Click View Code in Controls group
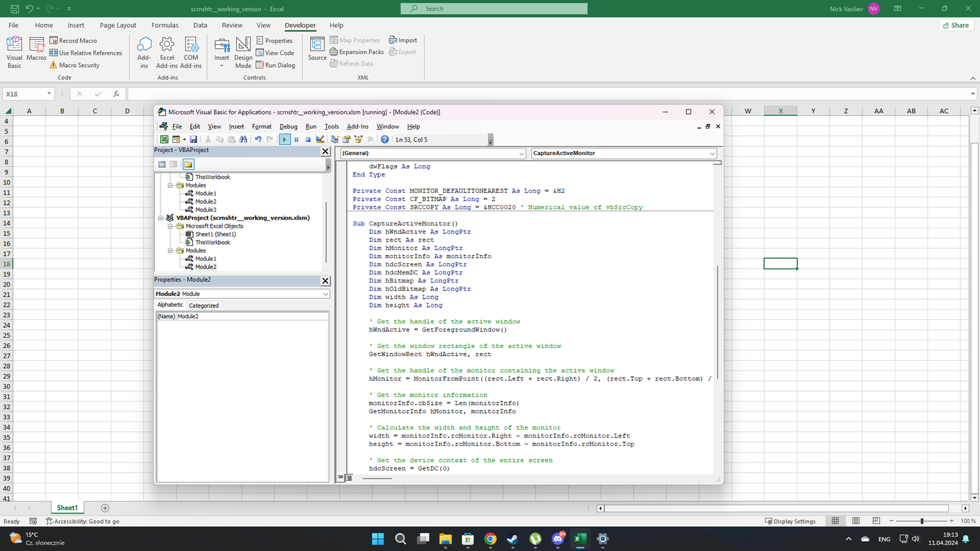Image resolution: width=980 pixels, height=551 pixels. (275, 53)
